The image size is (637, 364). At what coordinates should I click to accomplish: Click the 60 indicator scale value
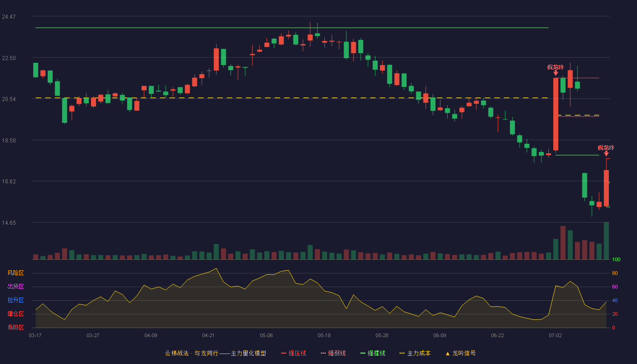[x=615, y=287]
